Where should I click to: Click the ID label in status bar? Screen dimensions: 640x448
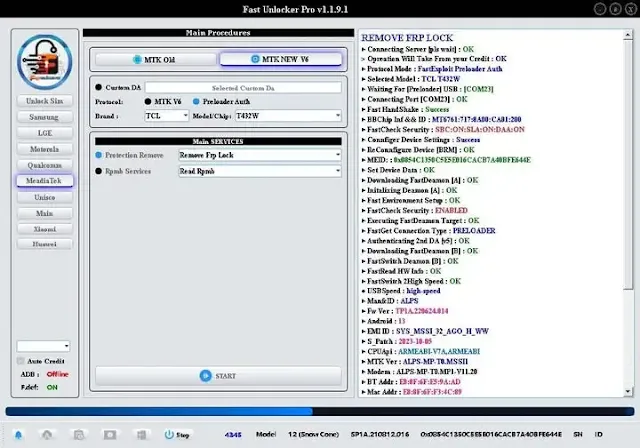(x=598, y=435)
